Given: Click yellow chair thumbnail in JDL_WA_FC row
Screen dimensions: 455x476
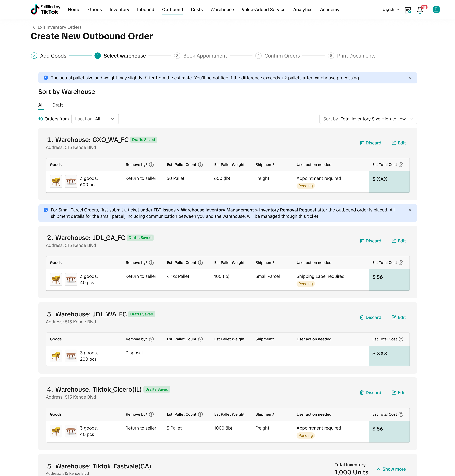Looking at the screenshot, I should tap(56, 356).
